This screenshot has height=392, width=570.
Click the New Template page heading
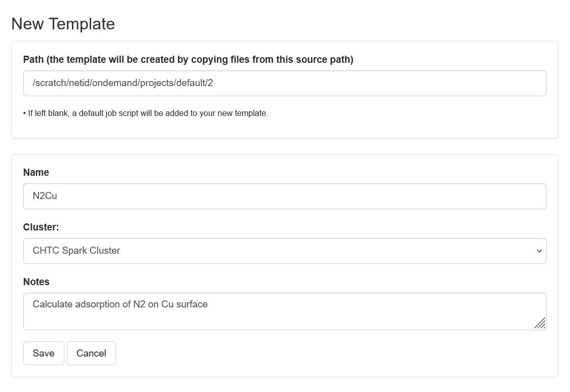point(63,24)
